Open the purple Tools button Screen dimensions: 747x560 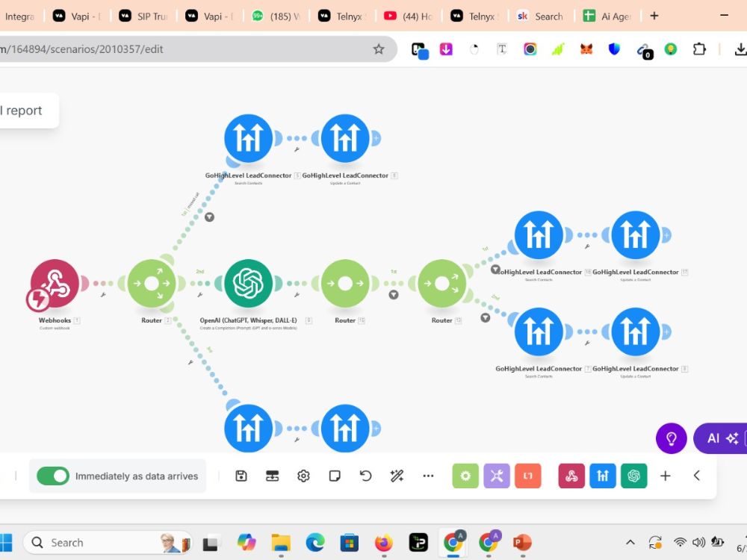(x=497, y=476)
